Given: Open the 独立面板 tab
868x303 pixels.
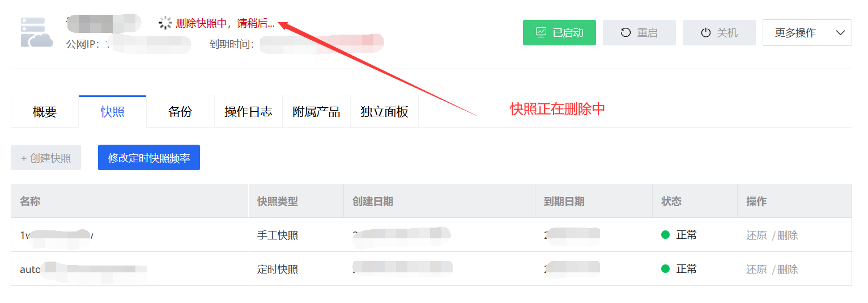Looking at the screenshot, I should pos(384,112).
